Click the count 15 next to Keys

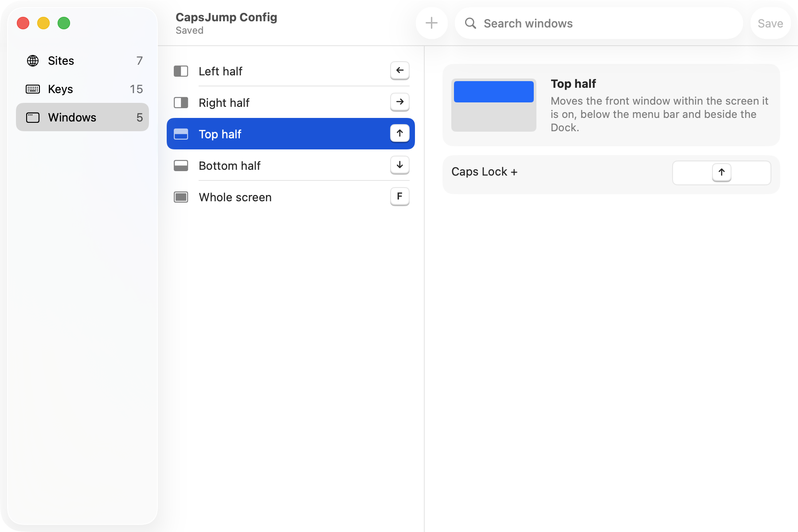coord(137,89)
